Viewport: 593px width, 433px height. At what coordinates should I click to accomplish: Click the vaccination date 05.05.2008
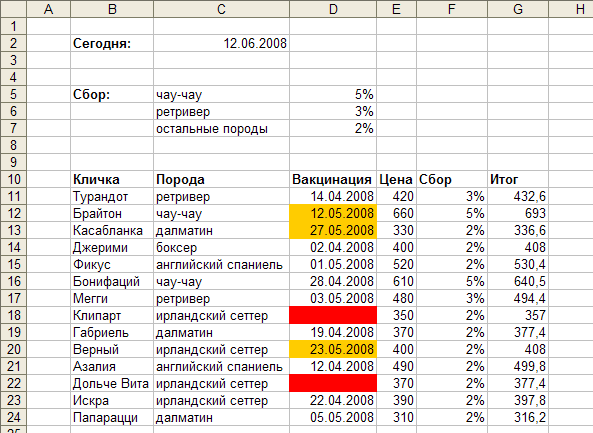(333, 418)
